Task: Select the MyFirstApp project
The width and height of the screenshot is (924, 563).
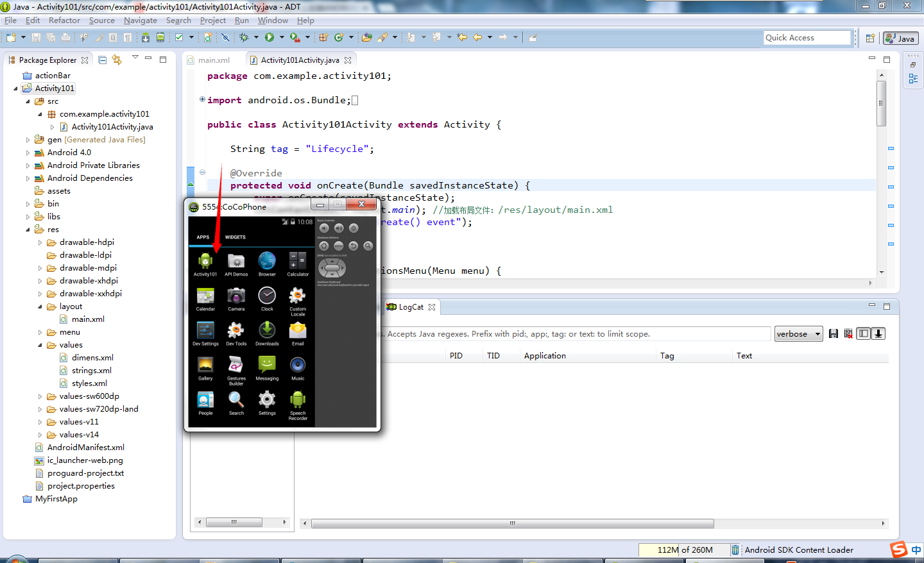Action: point(49,499)
